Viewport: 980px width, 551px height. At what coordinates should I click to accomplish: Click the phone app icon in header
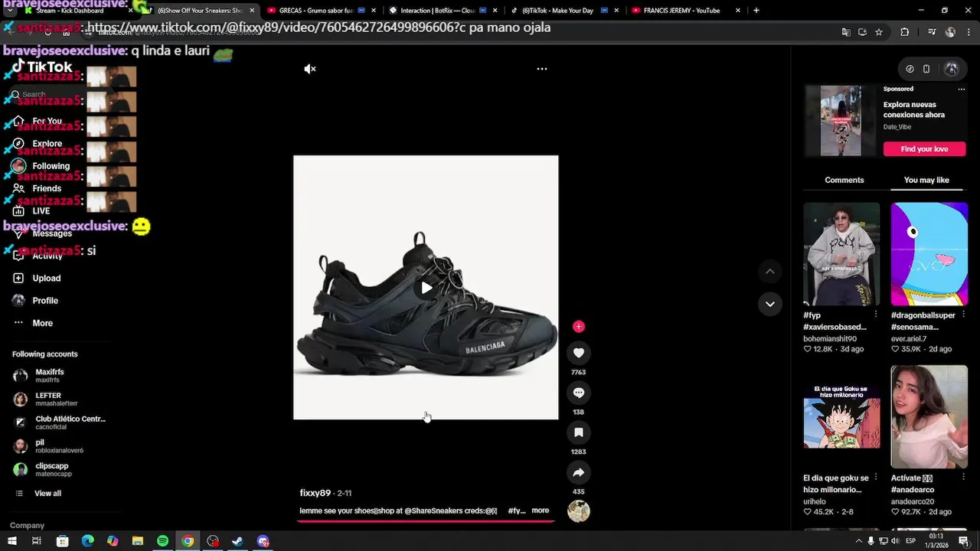926,69
